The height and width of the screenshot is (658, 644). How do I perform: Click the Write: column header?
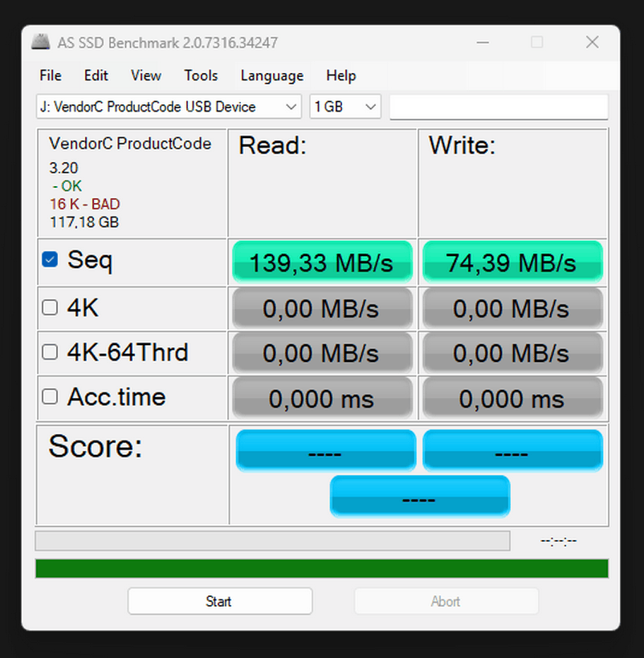(x=462, y=145)
